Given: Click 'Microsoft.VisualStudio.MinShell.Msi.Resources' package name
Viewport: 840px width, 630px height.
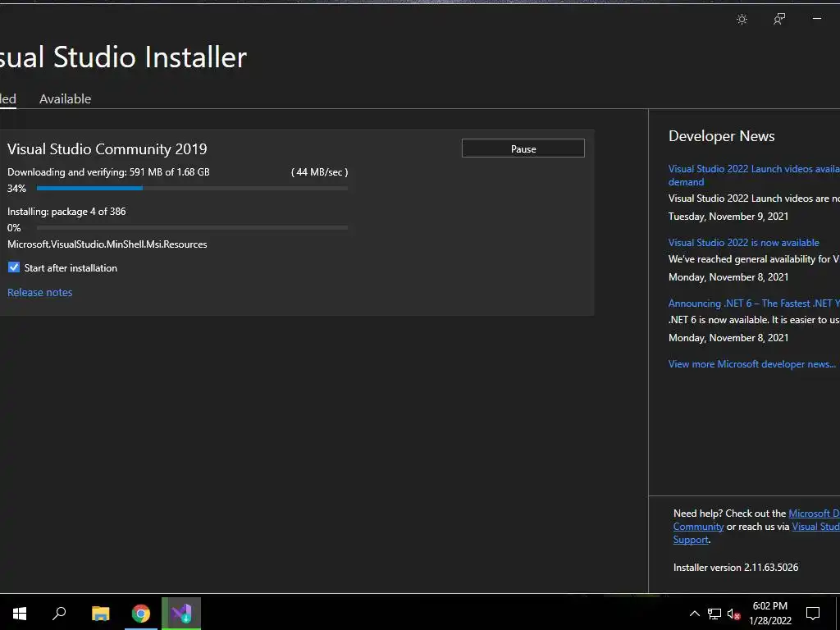Looking at the screenshot, I should click(x=107, y=244).
